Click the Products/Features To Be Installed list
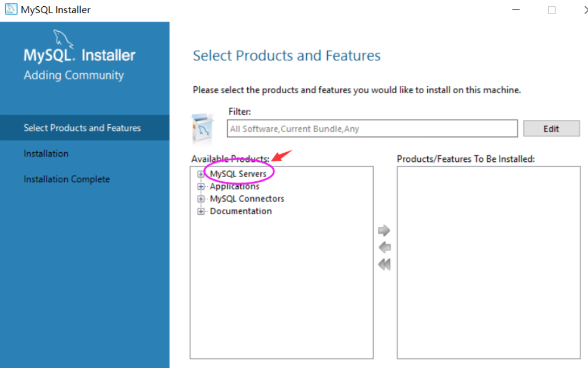This screenshot has width=588, height=368. pyautogui.click(x=489, y=262)
